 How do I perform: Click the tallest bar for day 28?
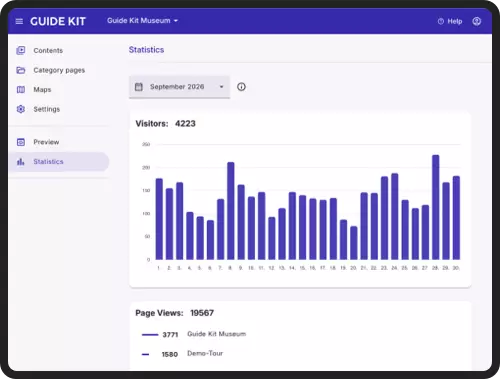coord(436,207)
